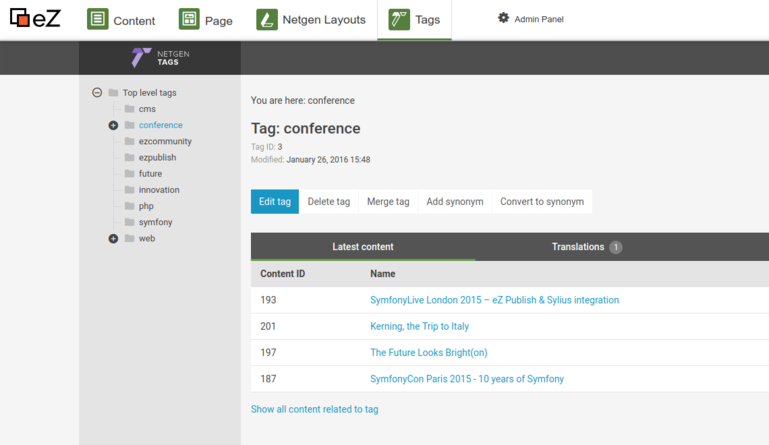Select the cms tag
The height and width of the screenshot is (445, 769).
pyautogui.click(x=147, y=109)
